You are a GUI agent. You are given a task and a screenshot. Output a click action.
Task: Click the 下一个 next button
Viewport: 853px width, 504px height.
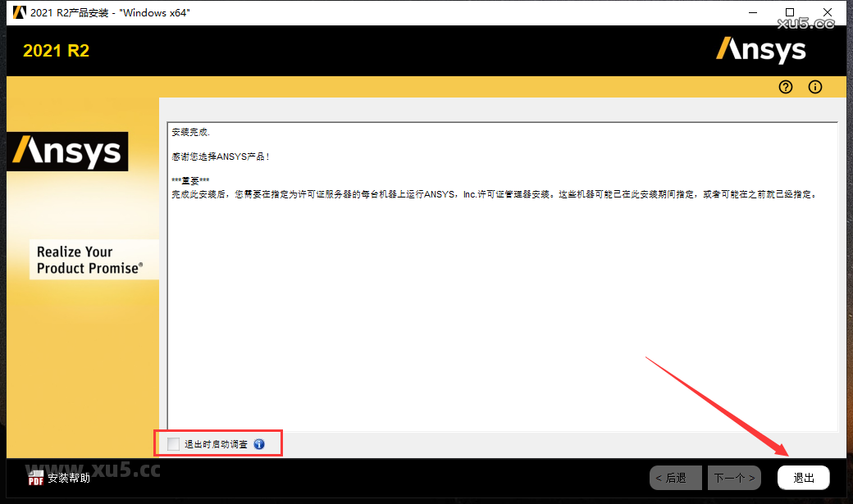[733, 477]
